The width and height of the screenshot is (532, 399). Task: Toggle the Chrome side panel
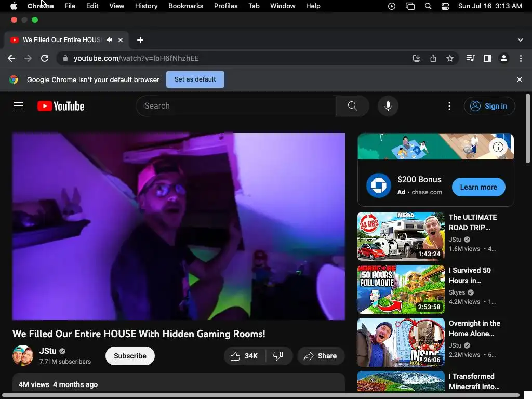487,58
